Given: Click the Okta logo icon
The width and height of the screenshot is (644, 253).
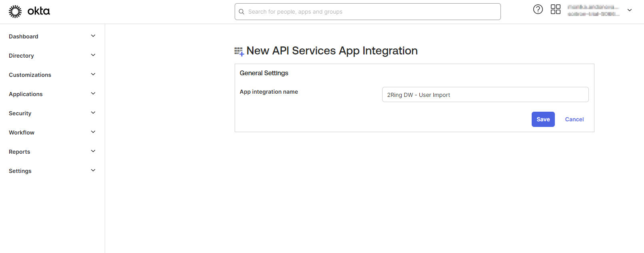Looking at the screenshot, I should [15, 12].
